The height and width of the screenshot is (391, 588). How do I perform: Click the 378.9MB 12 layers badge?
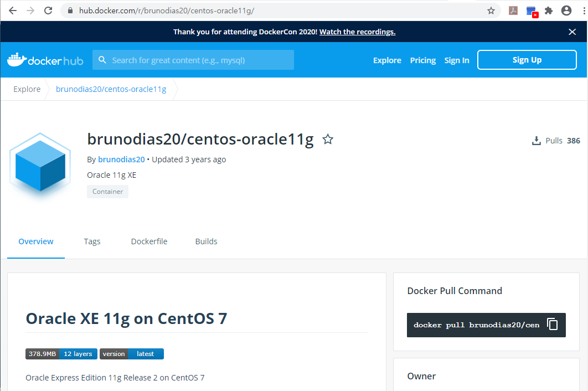(x=61, y=354)
